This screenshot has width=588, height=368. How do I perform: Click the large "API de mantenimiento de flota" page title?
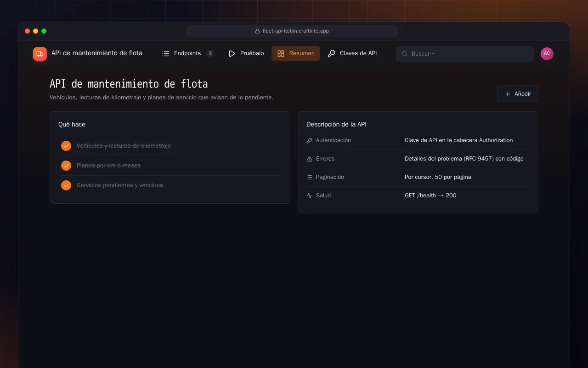(x=129, y=84)
